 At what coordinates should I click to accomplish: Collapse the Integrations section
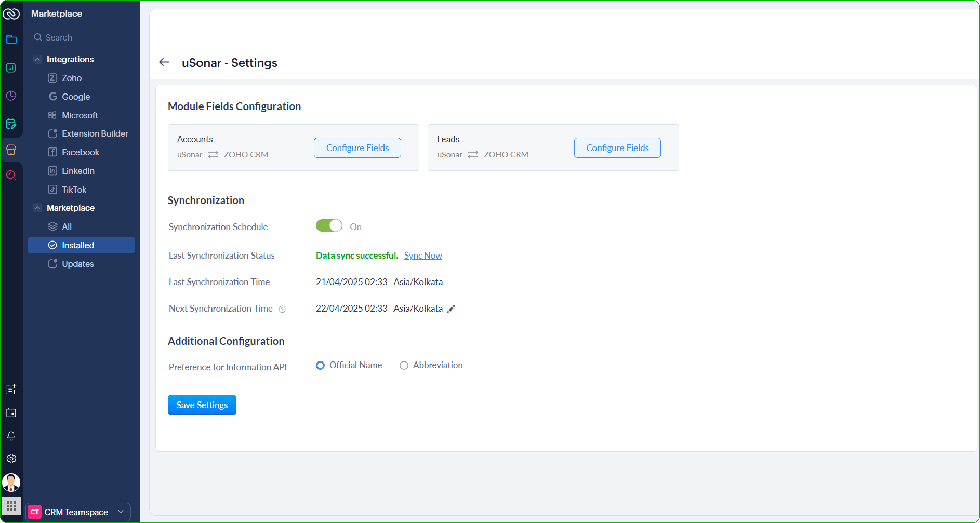[x=37, y=59]
